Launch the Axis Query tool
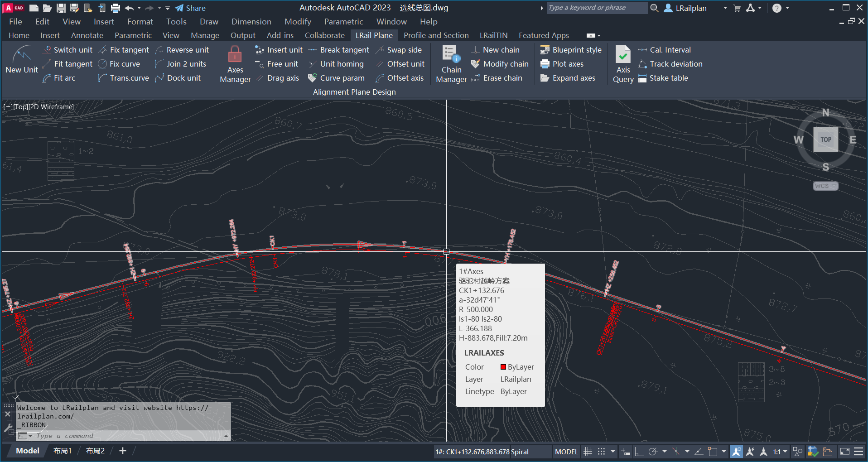This screenshot has height=462, width=868. 623,64
